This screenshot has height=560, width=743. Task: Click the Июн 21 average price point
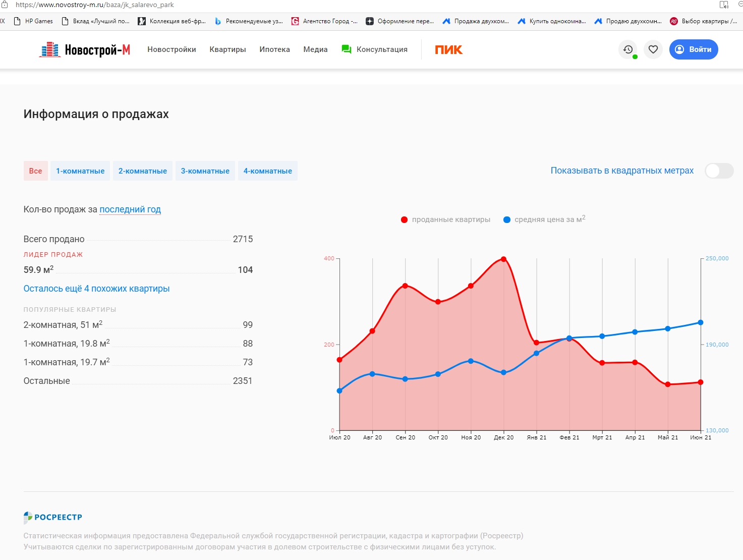point(701,322)
